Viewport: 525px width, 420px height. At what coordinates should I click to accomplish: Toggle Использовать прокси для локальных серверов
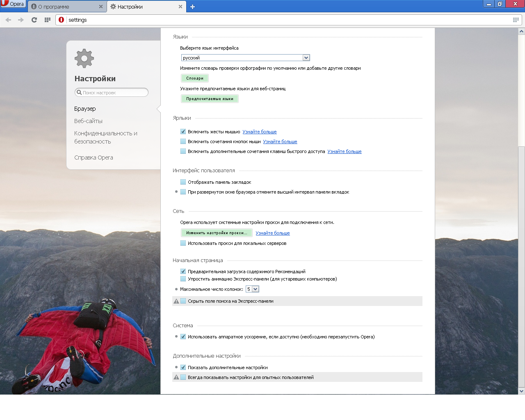183,243
